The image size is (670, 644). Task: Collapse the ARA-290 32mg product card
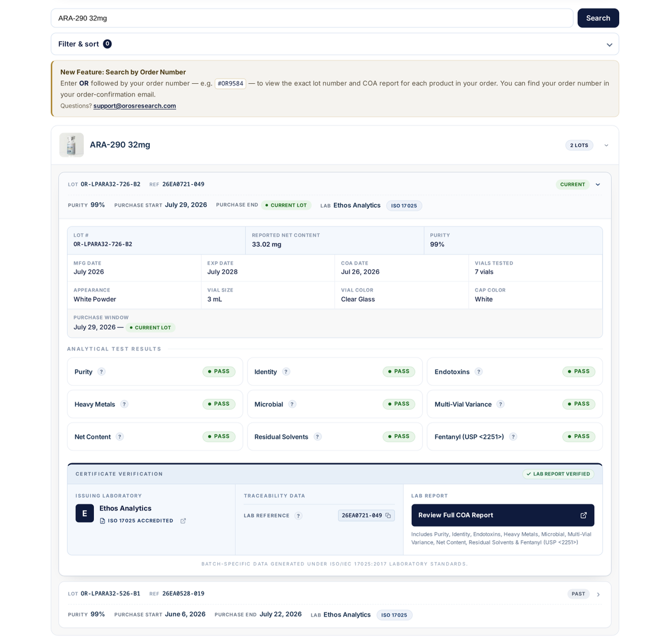point(606,145)
